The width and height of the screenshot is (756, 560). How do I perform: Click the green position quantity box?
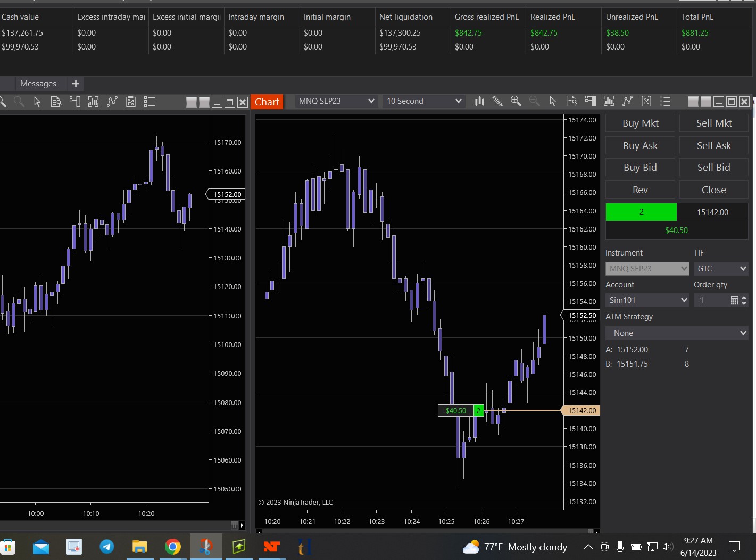(x=641, y=212)
